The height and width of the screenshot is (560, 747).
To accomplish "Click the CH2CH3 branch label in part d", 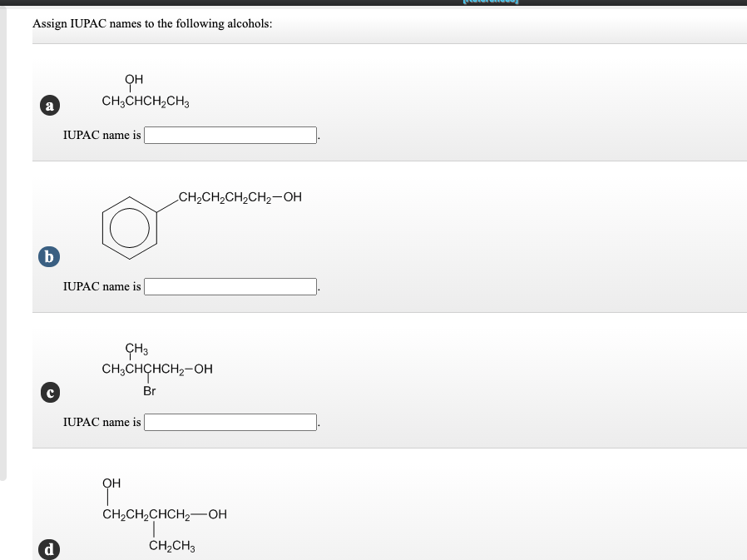I will [171, 547].
